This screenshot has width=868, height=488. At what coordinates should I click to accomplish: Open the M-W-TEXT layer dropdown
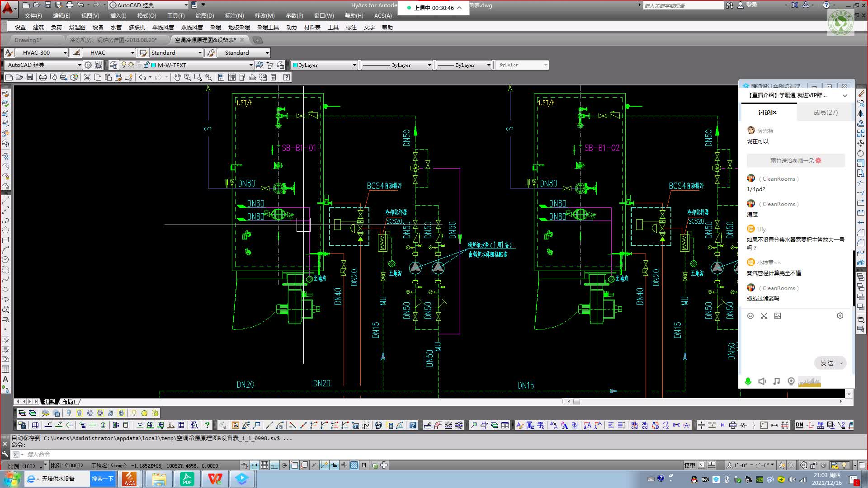point(251,65)
